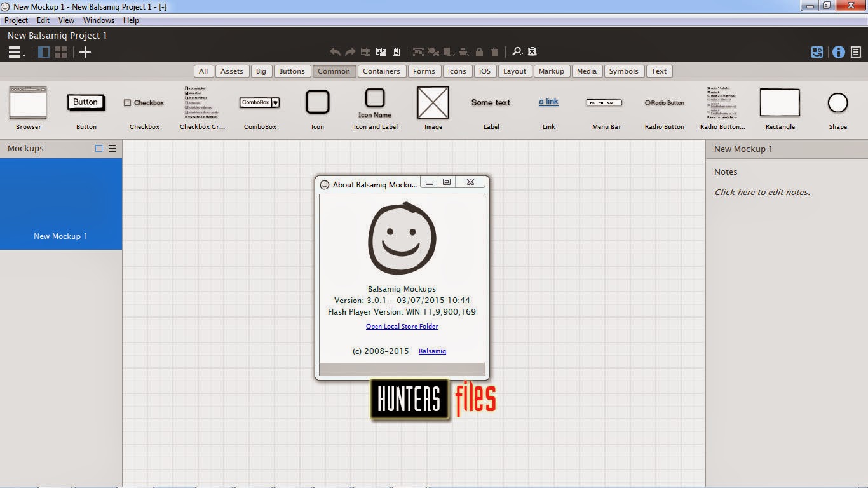Toggle the blue info inspector icon
The image size is (868, 488).
(839, 52)
